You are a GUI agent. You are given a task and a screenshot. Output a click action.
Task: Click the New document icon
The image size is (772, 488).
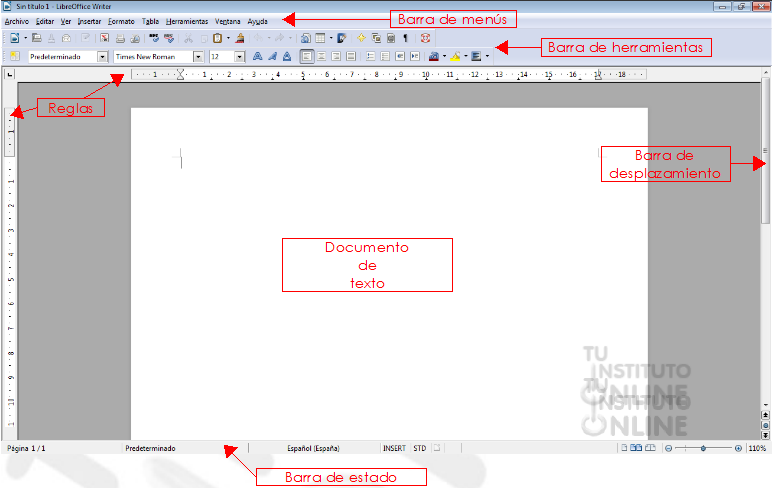14,38
